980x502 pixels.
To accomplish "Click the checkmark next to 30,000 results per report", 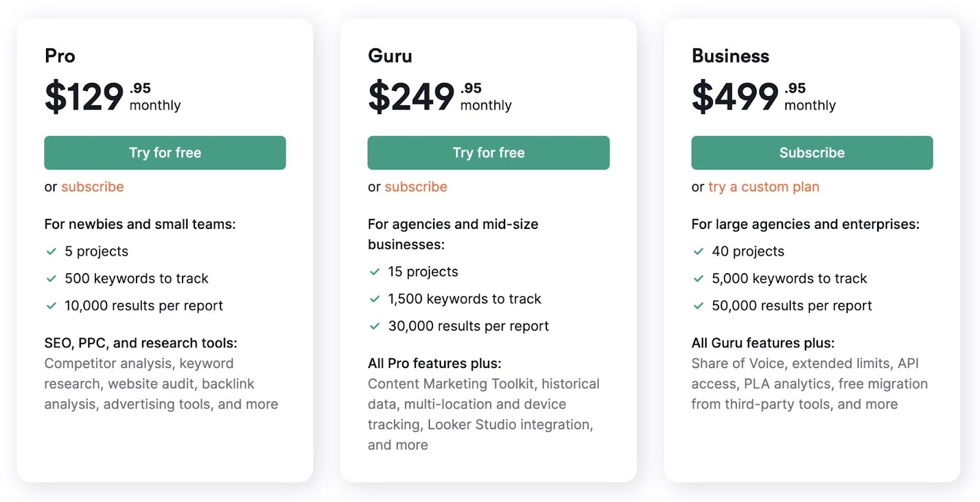I will (374, 326).
